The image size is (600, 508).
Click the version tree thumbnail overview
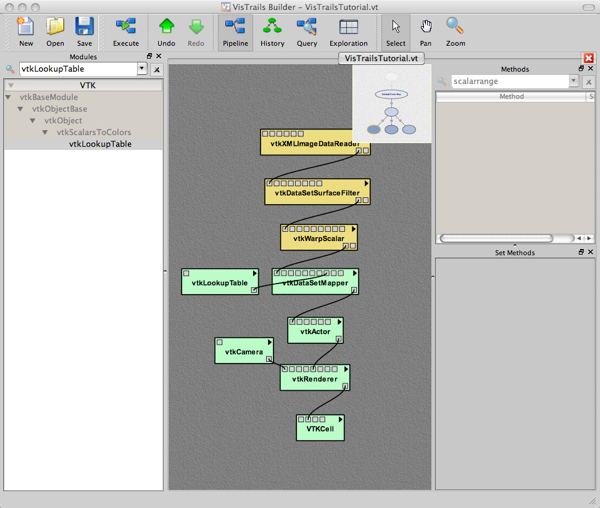(391, 104)
